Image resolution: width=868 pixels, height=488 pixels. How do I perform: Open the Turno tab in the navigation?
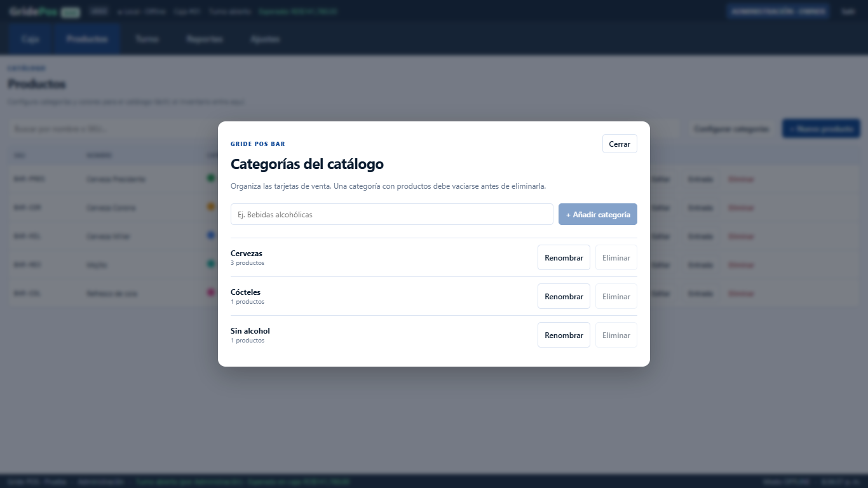[x=147, y=39]
